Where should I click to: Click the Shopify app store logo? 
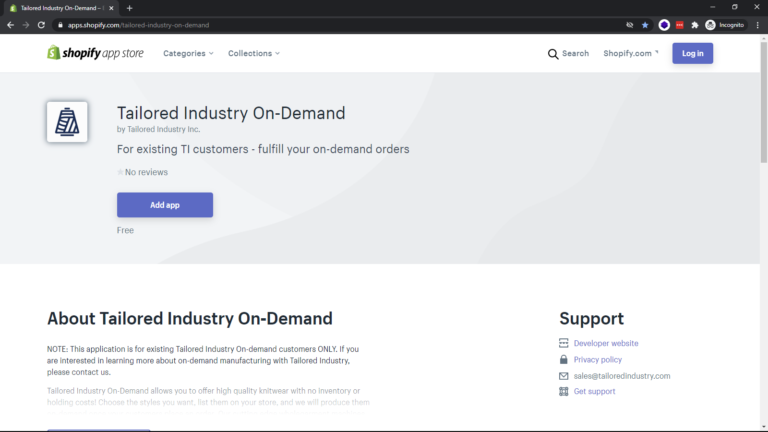click(97, 53)
